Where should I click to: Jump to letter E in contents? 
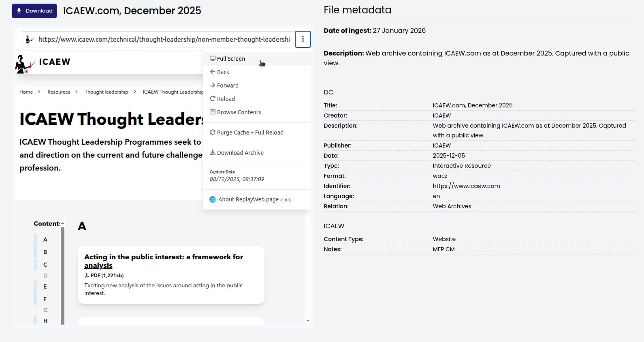coord(45,286)
